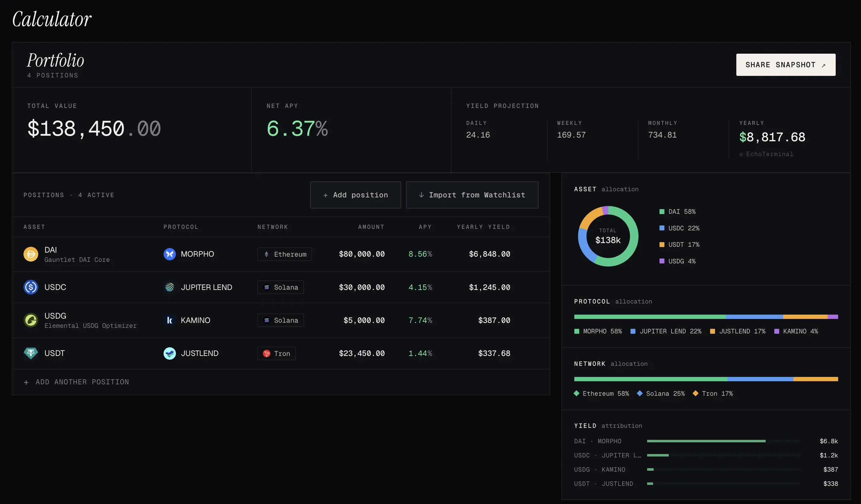Click the DAI asset coin icon

(31, 254)
